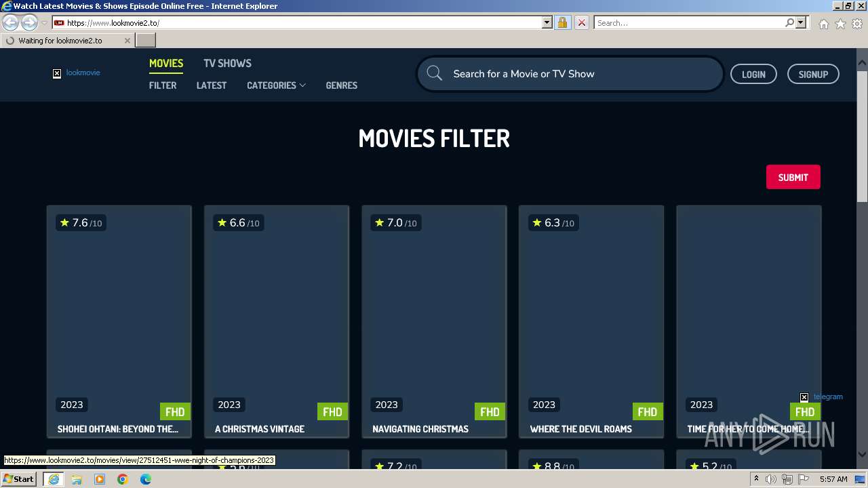The height and width of the screenshot is (488, 868).
Task: Open Windows Explorer folder in taskbar
Action: point(77,479)
